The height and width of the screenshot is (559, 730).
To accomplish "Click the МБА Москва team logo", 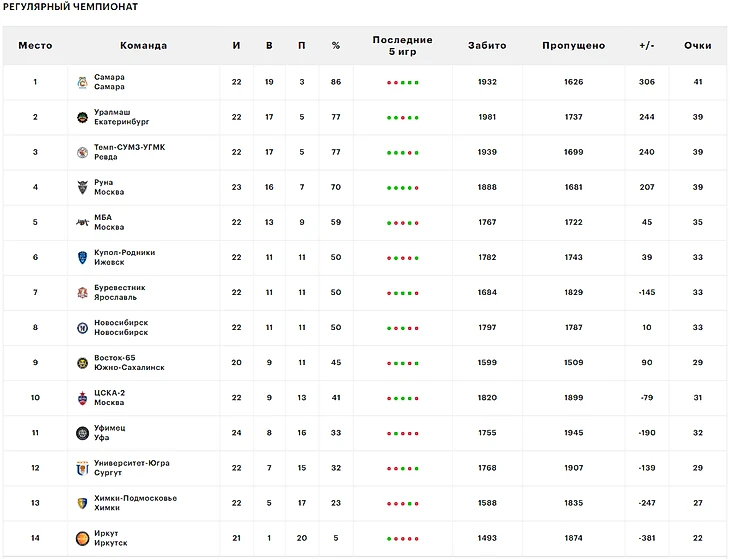I will [83, 222].
